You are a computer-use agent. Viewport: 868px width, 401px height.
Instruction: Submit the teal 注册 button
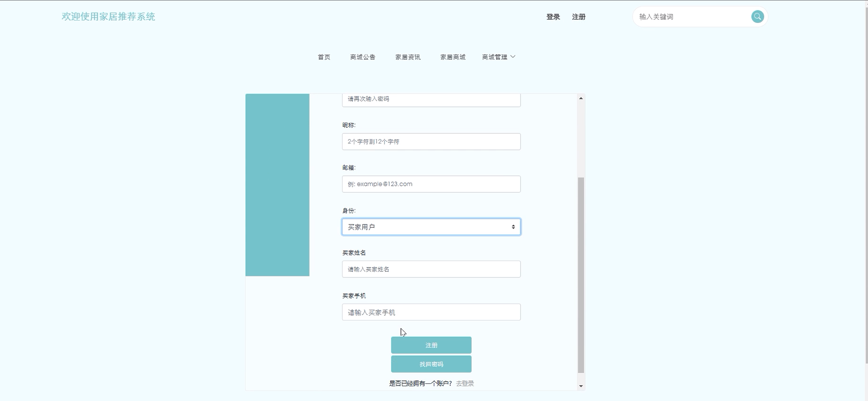(431, 345)
